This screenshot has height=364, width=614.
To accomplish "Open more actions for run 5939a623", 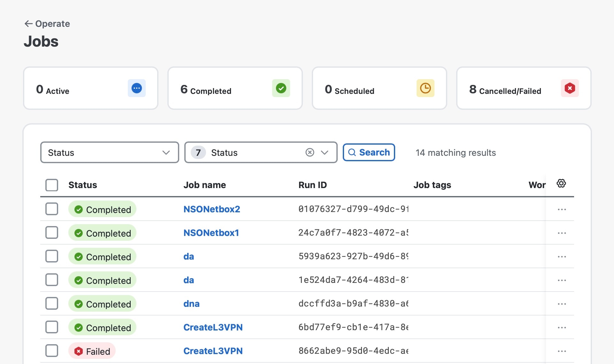I will click(x=562, y=257).
